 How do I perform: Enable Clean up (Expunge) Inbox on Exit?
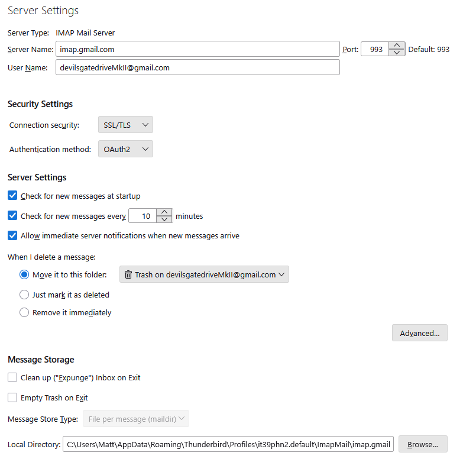click(12, 377)
